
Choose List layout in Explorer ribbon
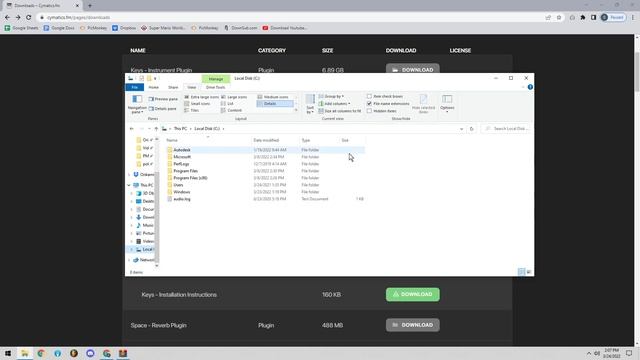tap(227, 104)
